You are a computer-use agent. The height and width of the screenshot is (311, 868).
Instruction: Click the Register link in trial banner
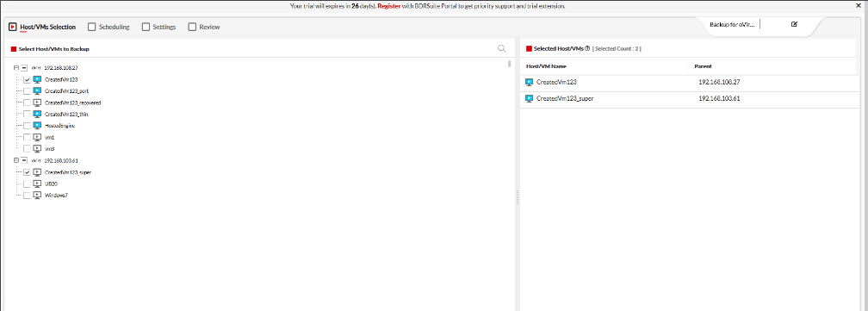pos(388,6)
